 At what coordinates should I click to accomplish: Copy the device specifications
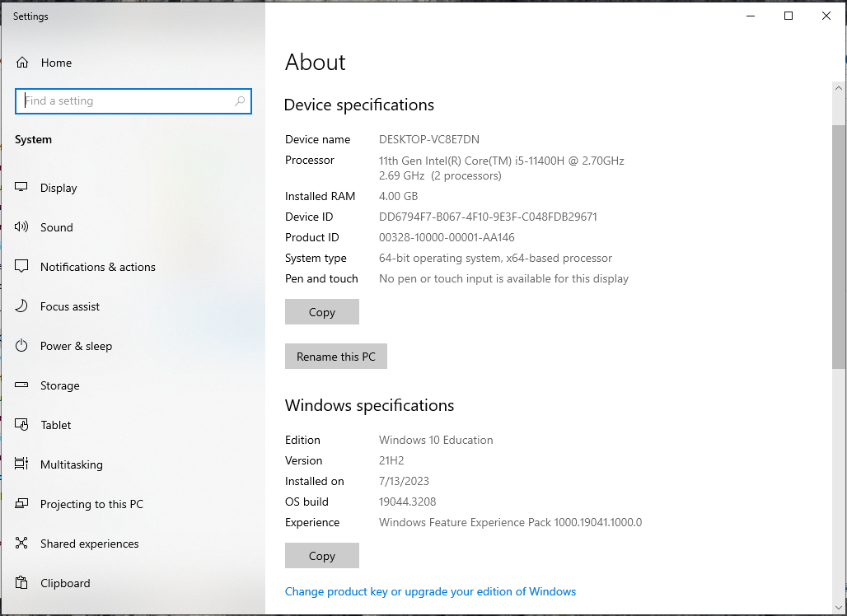(322, 312)
